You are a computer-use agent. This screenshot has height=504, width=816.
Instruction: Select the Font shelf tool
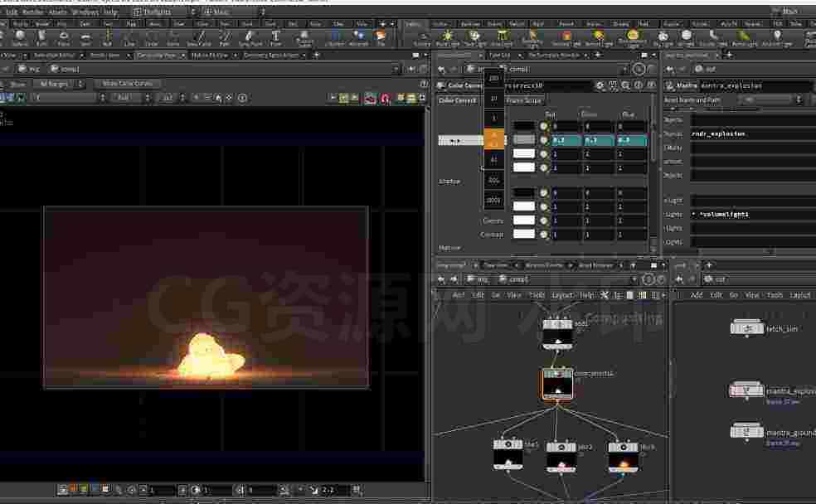(276, 37)
